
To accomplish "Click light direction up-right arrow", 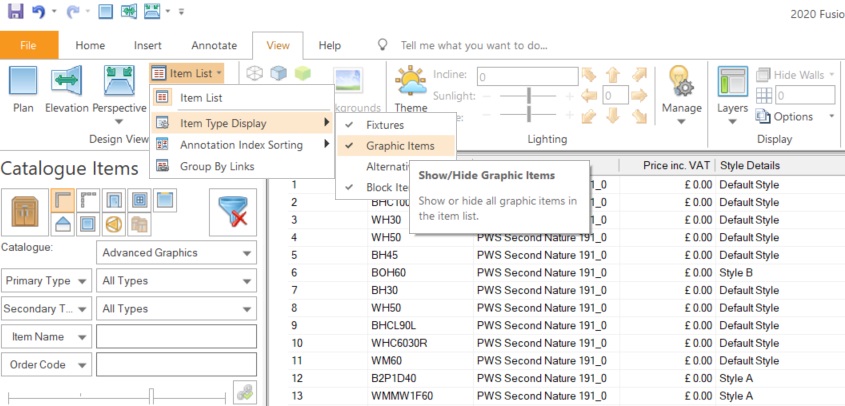I will pyautogui.click(x=639, y=75).
